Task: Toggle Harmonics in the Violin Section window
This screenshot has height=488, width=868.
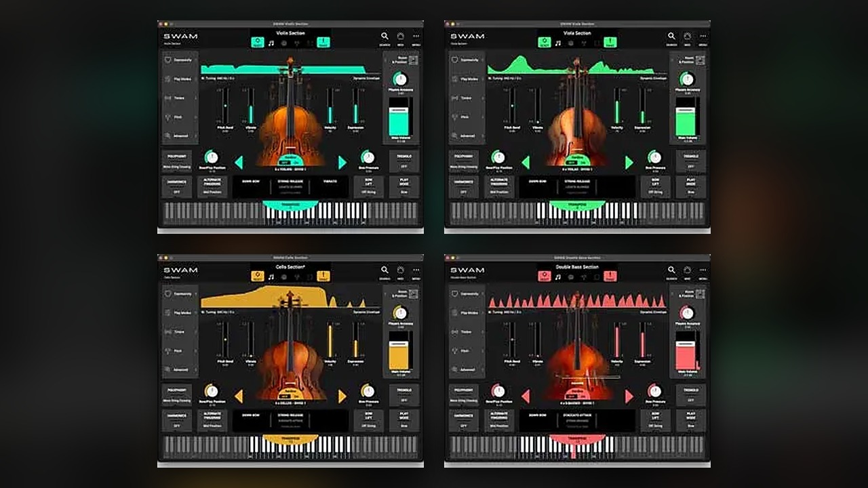Action: pos(177,187)
